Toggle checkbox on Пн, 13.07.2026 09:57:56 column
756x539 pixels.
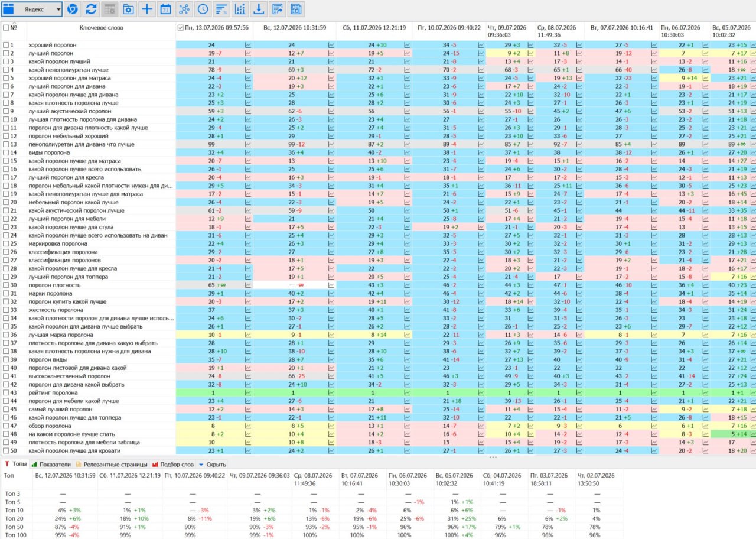(x=181, y=27)
